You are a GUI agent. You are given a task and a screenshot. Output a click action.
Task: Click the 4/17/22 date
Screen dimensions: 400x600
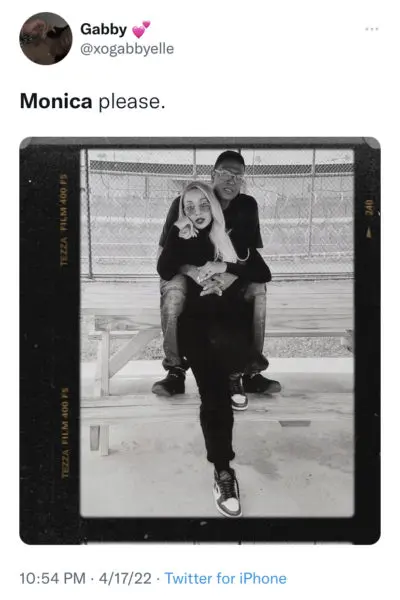[x=125, y=578]
